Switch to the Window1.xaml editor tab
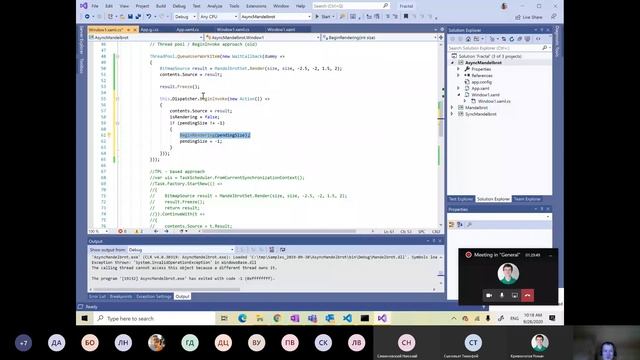 [281, 30]
